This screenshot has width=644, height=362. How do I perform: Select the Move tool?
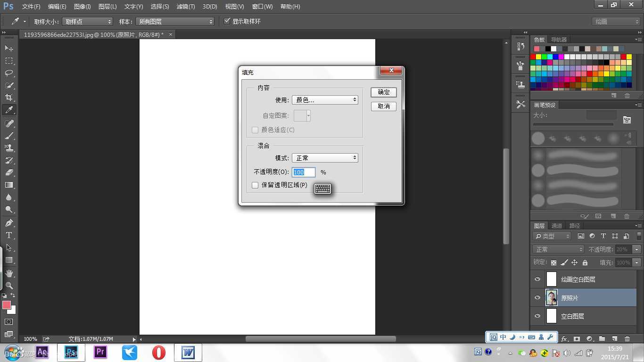click(9, 48)
